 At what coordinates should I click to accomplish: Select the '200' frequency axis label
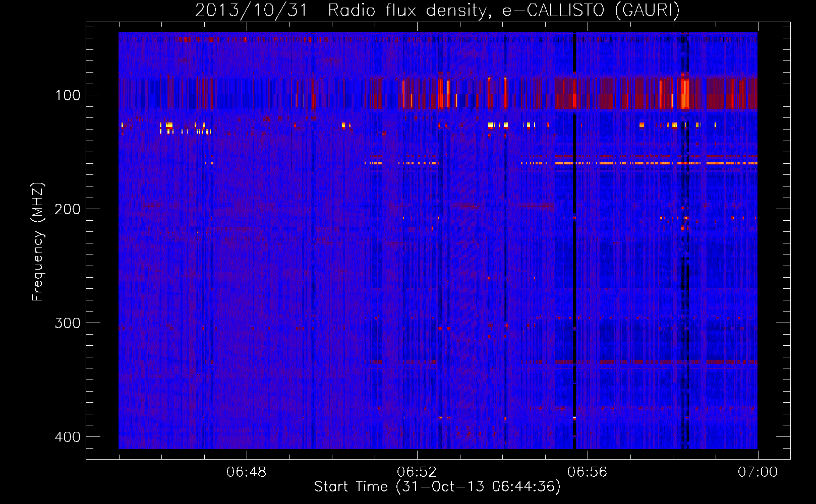pyautogui.click(x=68, y=209)
